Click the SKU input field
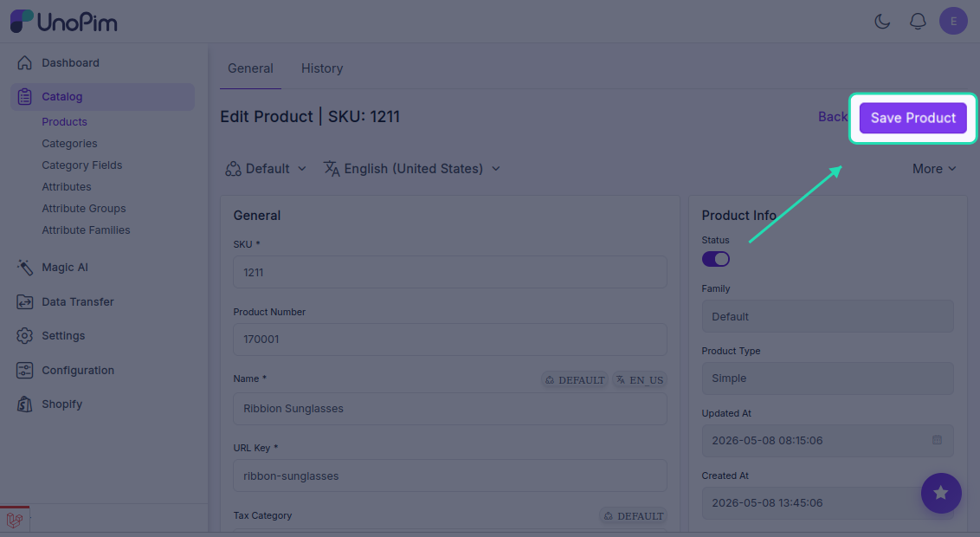The height and width of the screenshot is (537, 980). click(450, 272)
